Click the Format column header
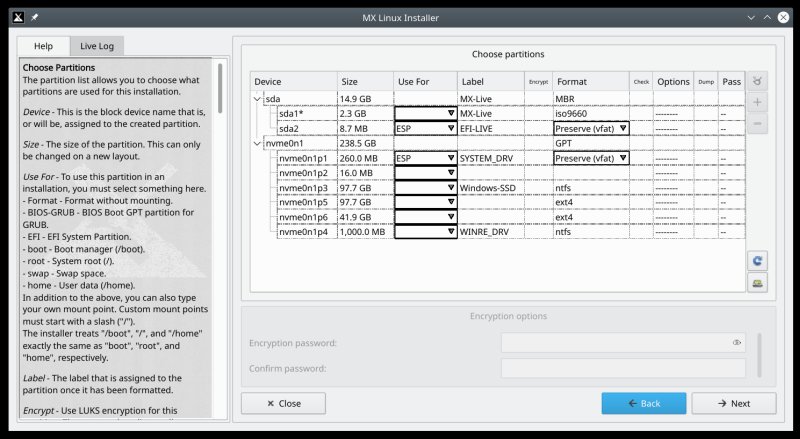This screenshot has width=800, height=439. (x=591, y=82)
